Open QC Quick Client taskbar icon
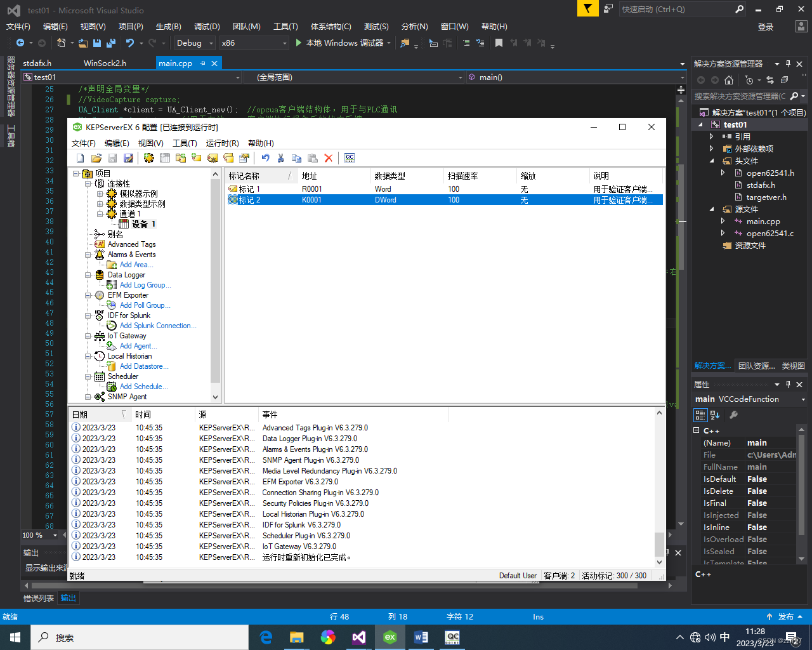Image resolution: width=812 pixels, height=650 pixels. coord(452,637)
